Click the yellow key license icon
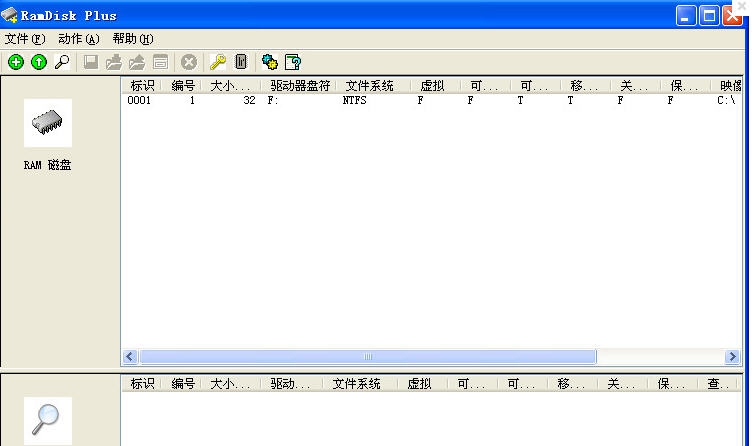The height and width of the screenshot is (446, 752). point(218,62)
